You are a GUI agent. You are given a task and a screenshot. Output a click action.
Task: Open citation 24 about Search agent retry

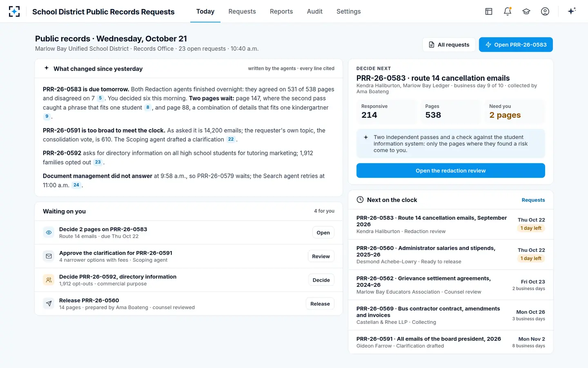76,185
